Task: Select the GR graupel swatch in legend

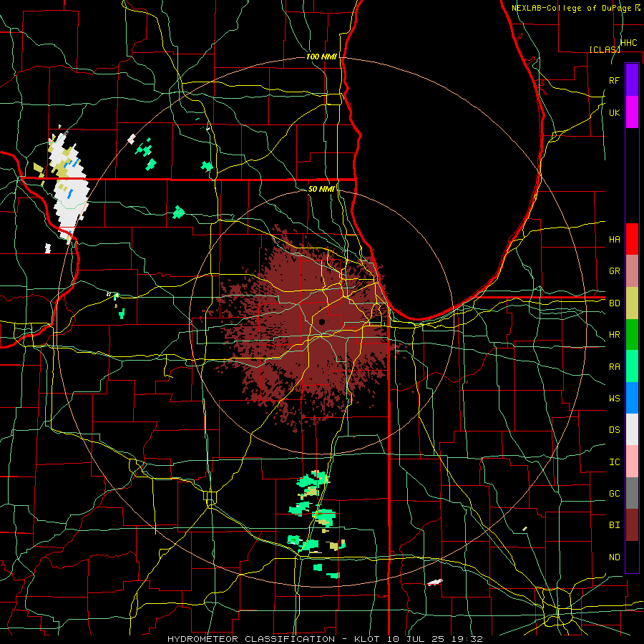Action: (632, 271)
